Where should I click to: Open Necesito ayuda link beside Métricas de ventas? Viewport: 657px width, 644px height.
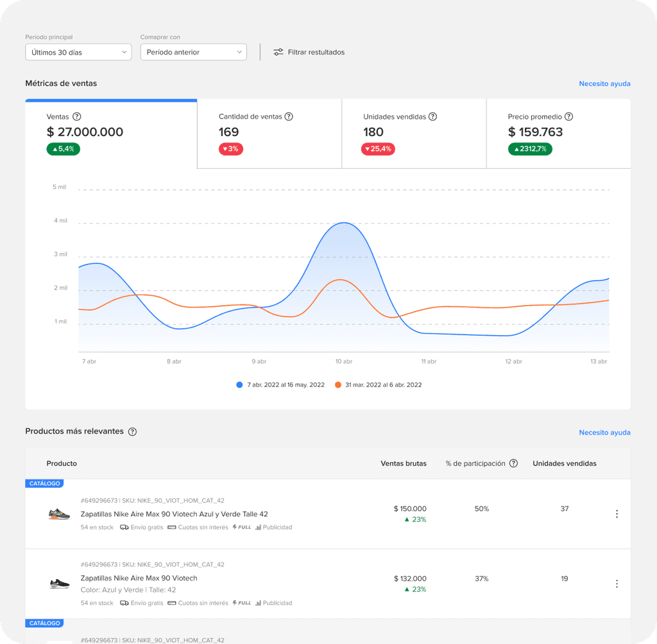[x=604, y=83]
